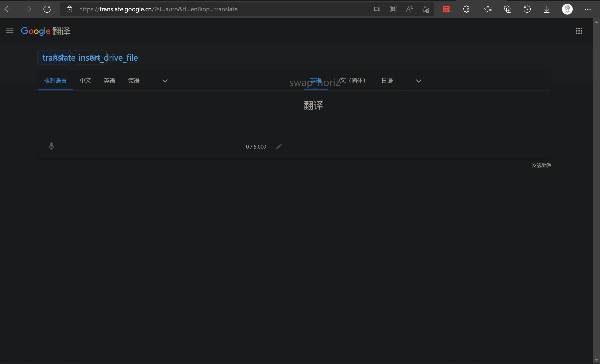Open browser Extensions from the toolbar

466,9
